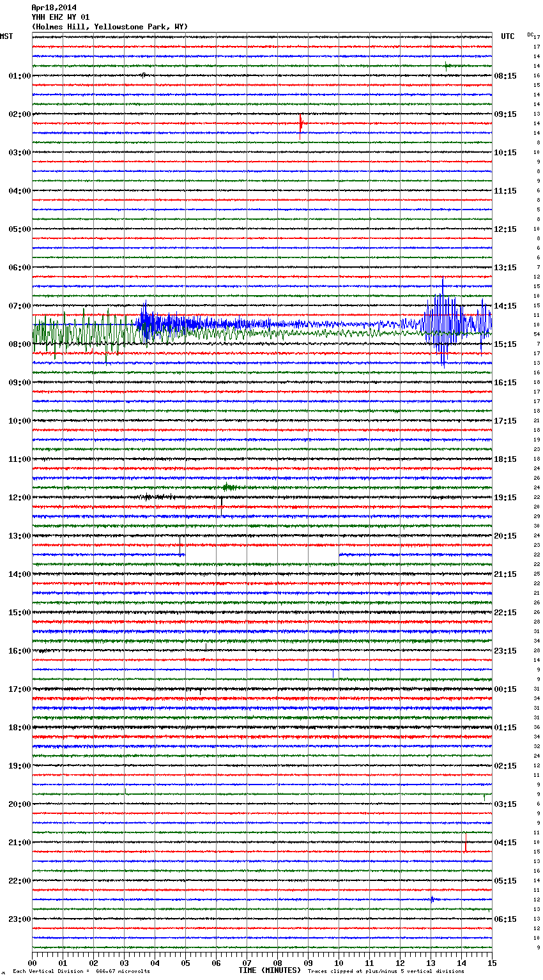Click the date label Apr18,2014
The height and width of the screenshot is (980, 543).
(54, 8)
